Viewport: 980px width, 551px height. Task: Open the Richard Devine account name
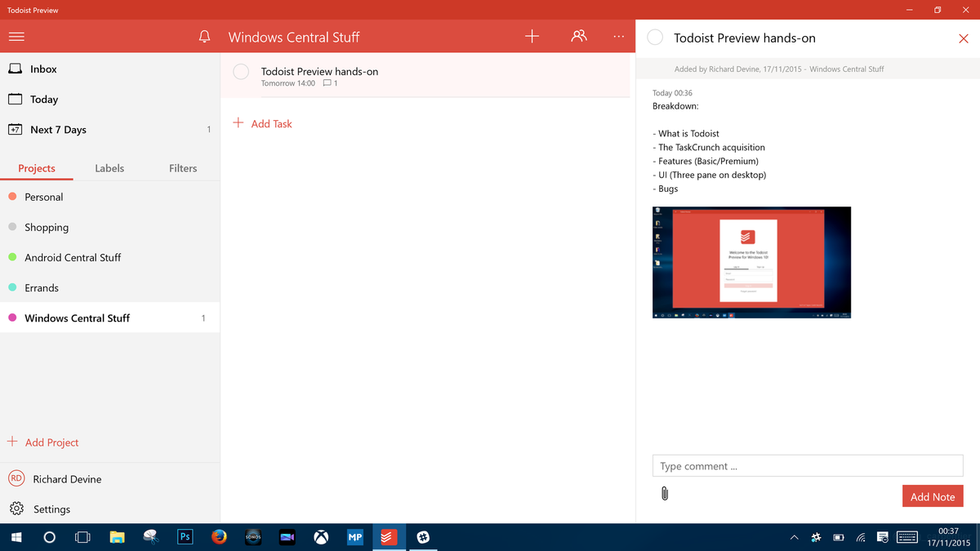click(67, 479)
